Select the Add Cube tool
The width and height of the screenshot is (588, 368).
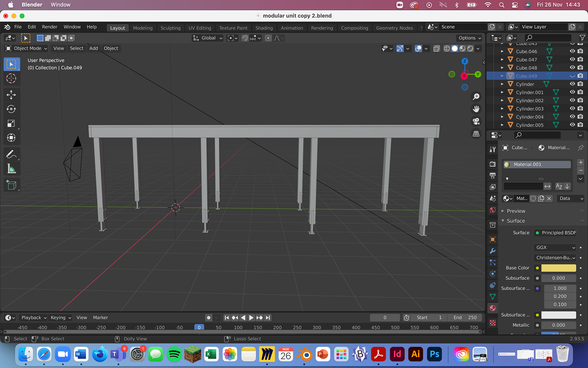(11, 185)
